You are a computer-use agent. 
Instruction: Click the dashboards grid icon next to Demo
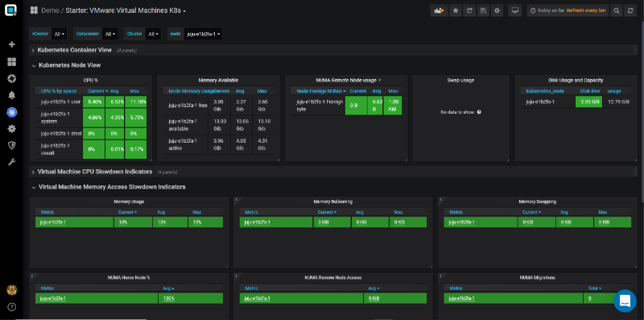pyautogui.click(x=34, y=10)
